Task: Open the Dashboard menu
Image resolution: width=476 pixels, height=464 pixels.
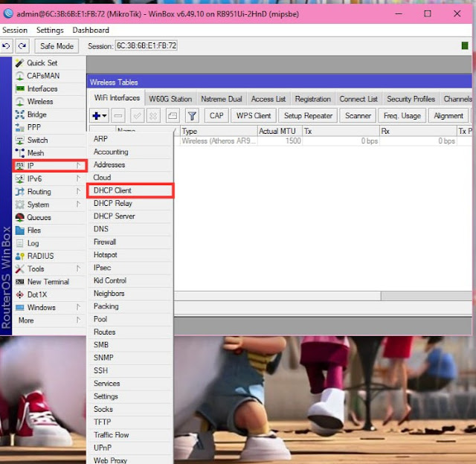Action: [91, 30]
